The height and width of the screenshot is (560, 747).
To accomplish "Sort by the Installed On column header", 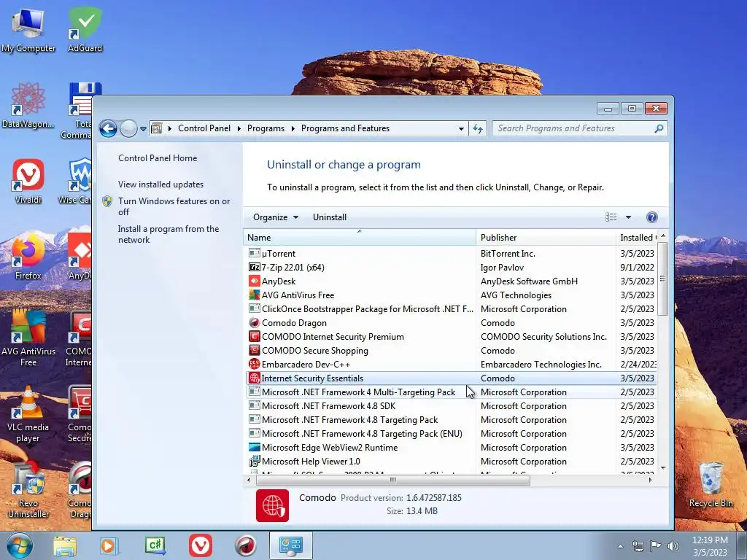I will (636, 237).
